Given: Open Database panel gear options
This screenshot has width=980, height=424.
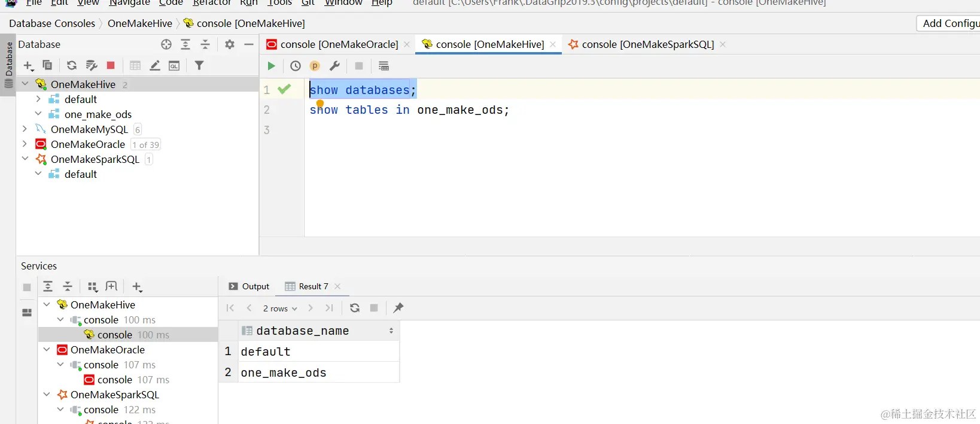Looking at the screenshot, I should (230, 44).
